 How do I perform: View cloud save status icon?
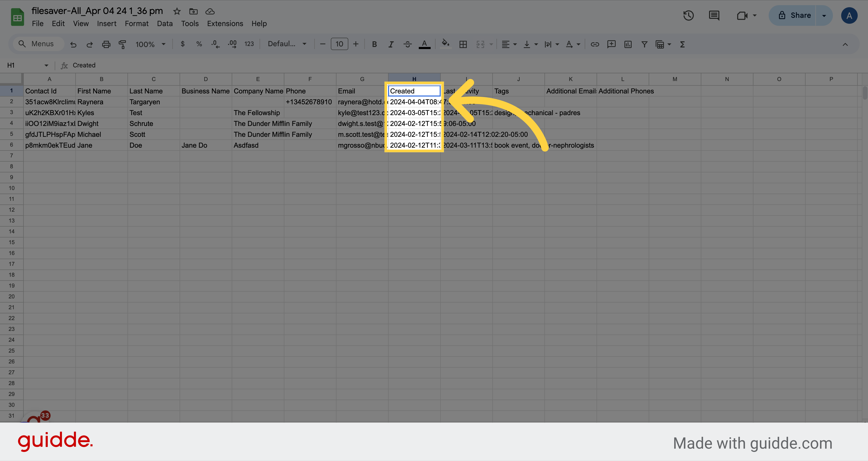pos(210,11)
